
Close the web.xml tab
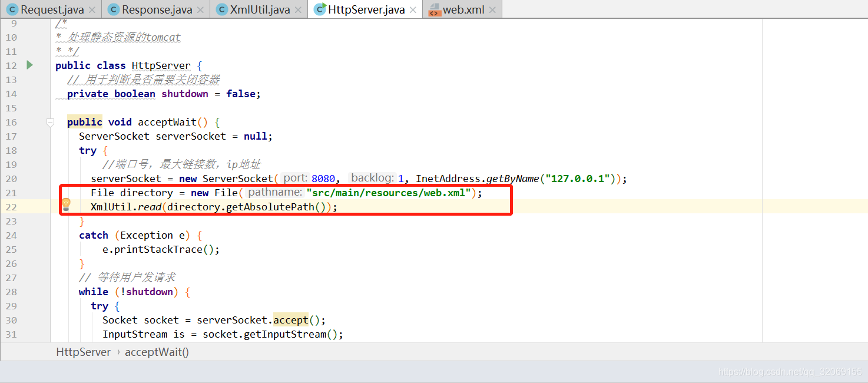coord(492,10)
